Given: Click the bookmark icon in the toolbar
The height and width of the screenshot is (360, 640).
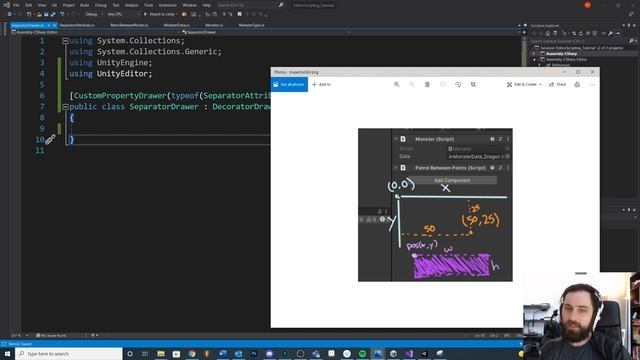Looking at the screenshot, I should [240, 14].
